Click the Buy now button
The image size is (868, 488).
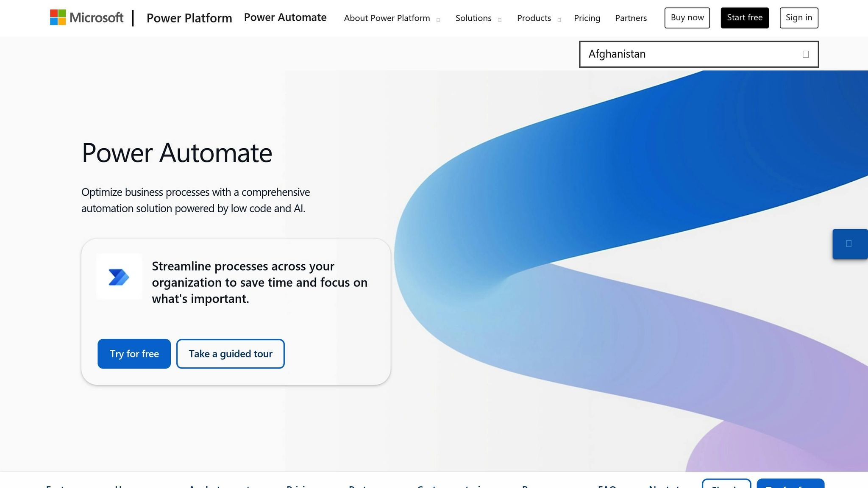click(687, 17)
